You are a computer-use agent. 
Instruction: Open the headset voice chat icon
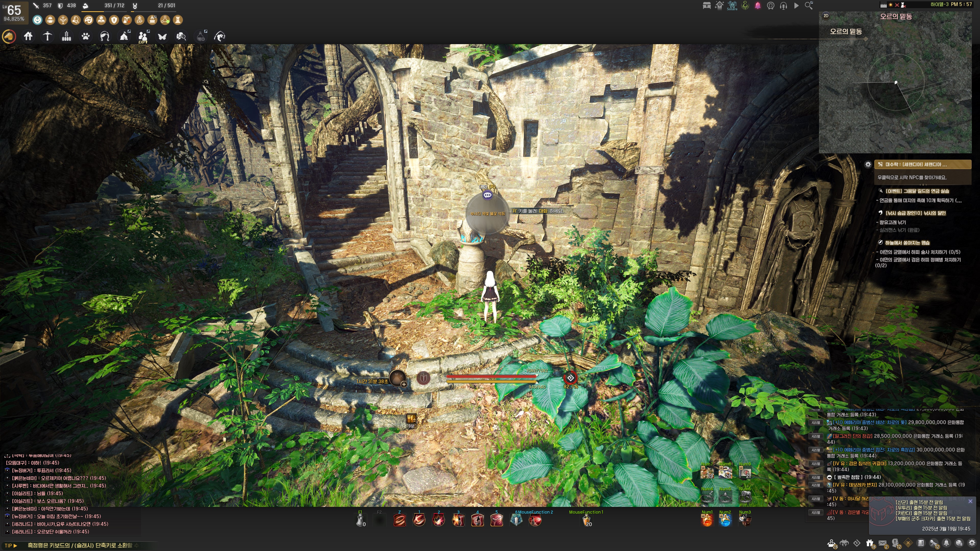[x=783, y=6]
